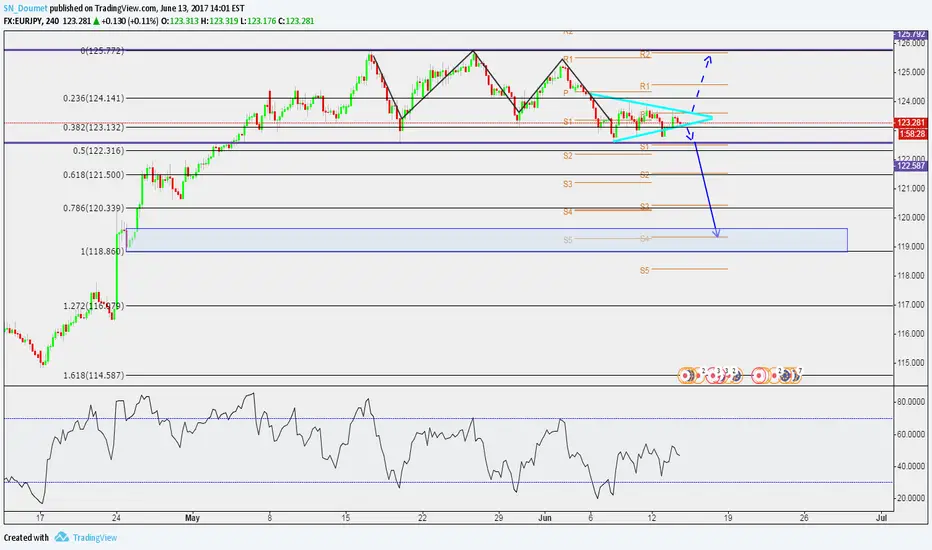Click the pivot point P label
This screenshot has width=932, height=550.
tap(566, 93)
